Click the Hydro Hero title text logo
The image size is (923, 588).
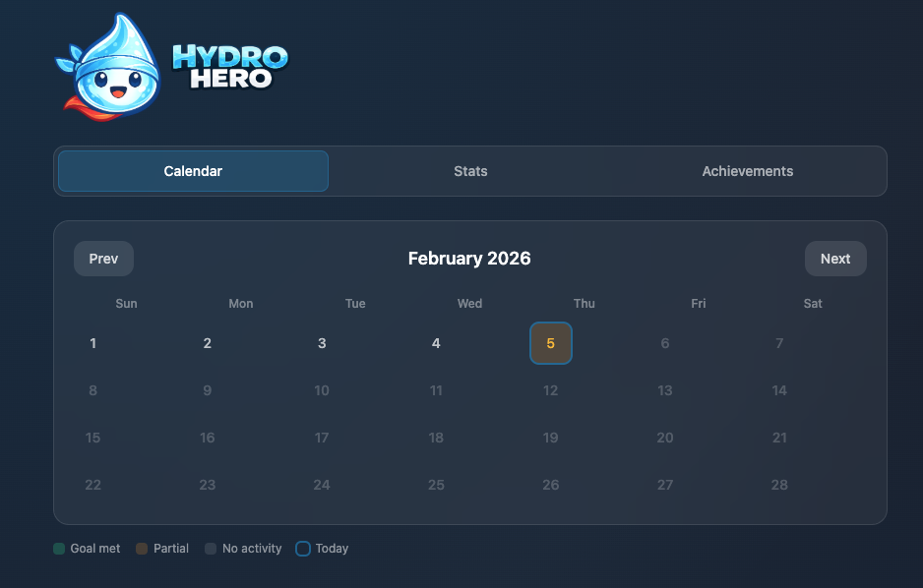pyautogui.click(x=230, y=67)
